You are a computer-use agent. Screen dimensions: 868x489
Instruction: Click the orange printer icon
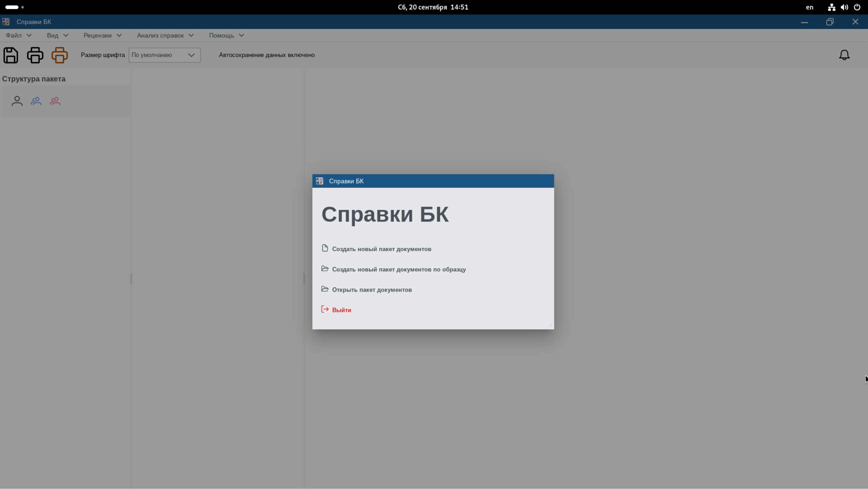click(60, 55)
